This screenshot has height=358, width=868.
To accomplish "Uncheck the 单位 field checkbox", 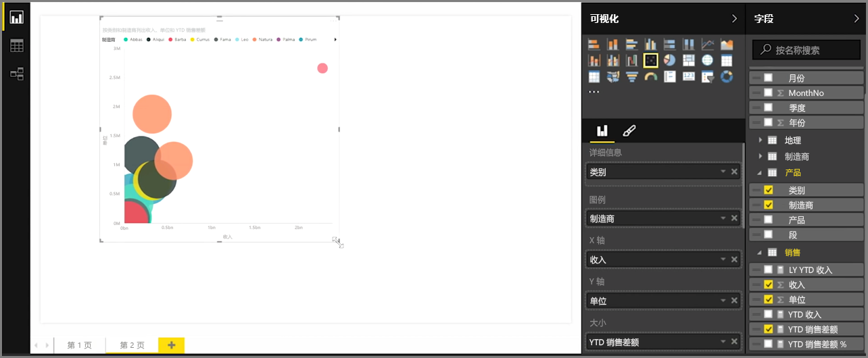I will pos(768,299).
